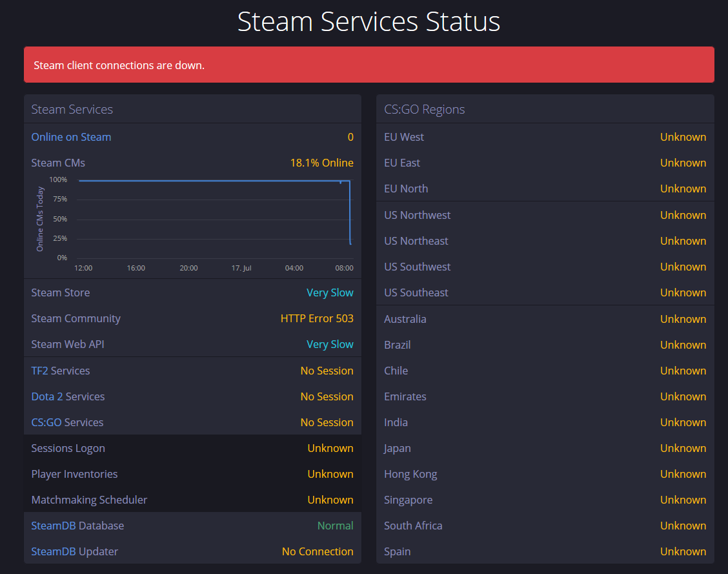Open the Online on Steam link
This screenshot has width=728, height=574.
pyautogui.click(x=71, y=137)
